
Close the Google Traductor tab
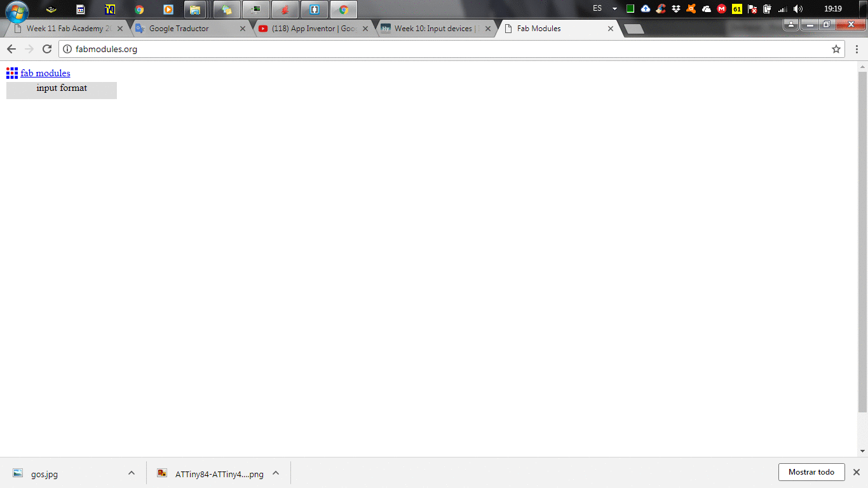[242, 29]
